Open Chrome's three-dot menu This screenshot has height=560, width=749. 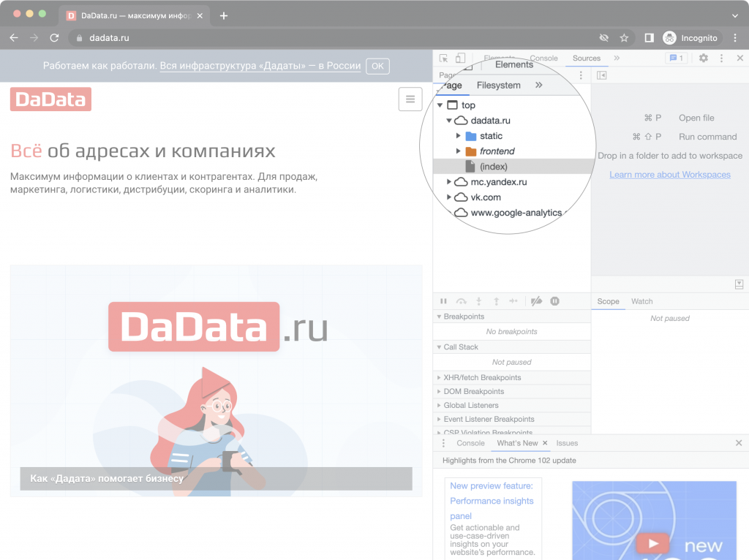pos(735,38)
